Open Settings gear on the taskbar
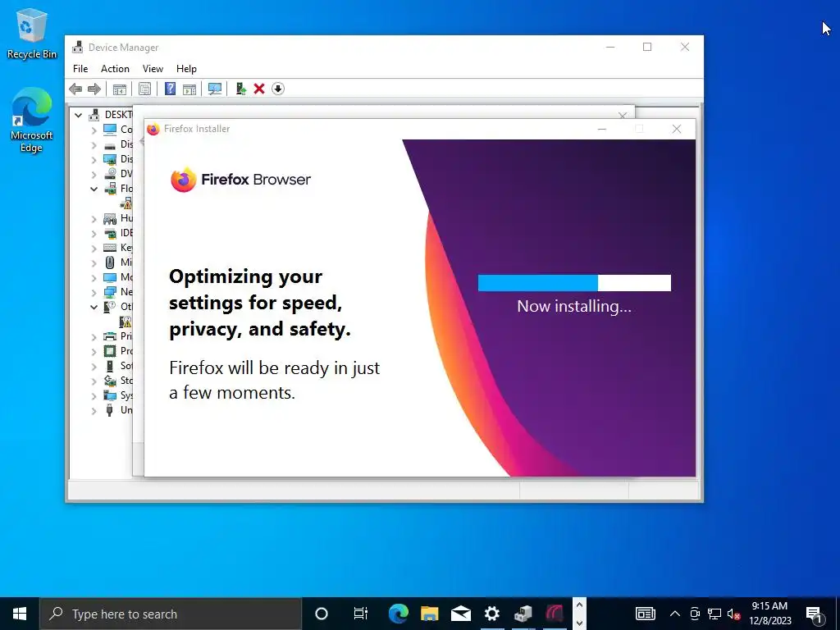The height and width of the screenshot is (630, 840). point(492,614)
